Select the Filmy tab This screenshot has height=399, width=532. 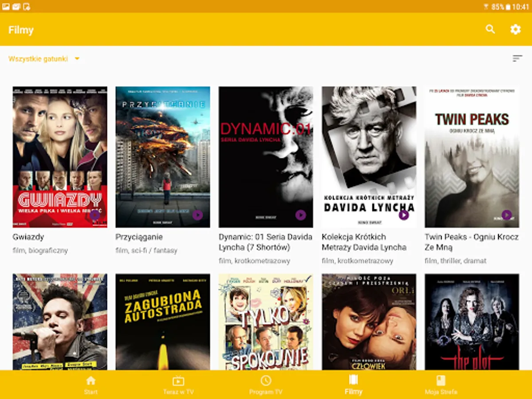coord(353,385)
